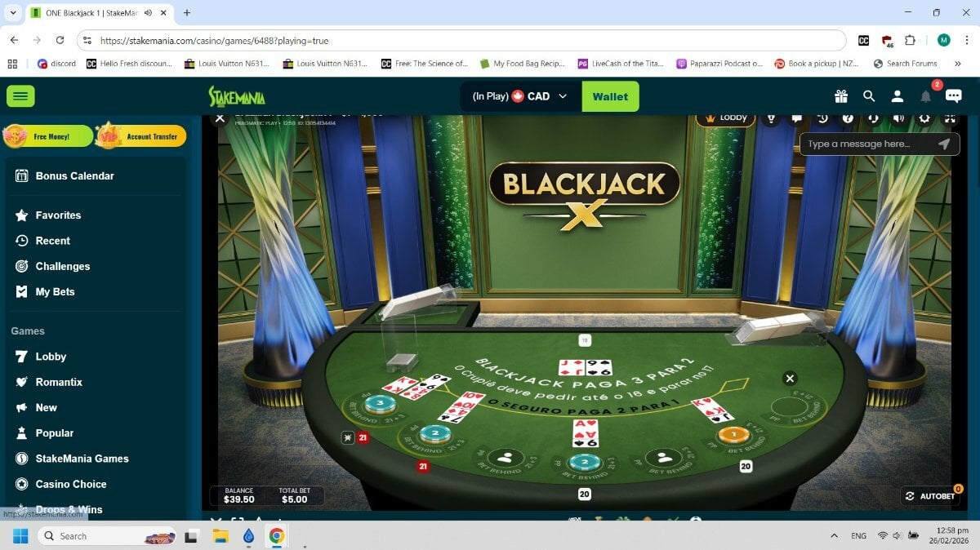Viewport: 980px width, 550px height.
Task: Open Favorites in the sidebar
Action: point(58,215)
